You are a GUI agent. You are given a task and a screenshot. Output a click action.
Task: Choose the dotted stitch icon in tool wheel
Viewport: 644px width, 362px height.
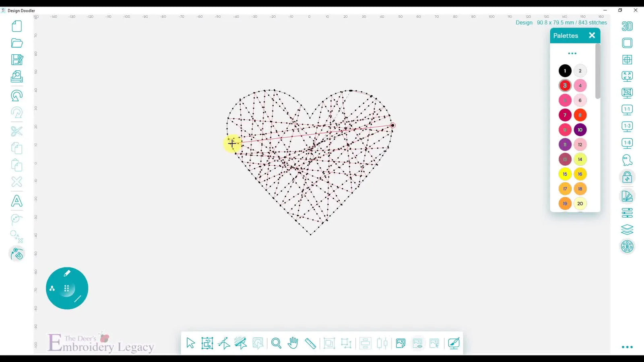coord(67,288)
